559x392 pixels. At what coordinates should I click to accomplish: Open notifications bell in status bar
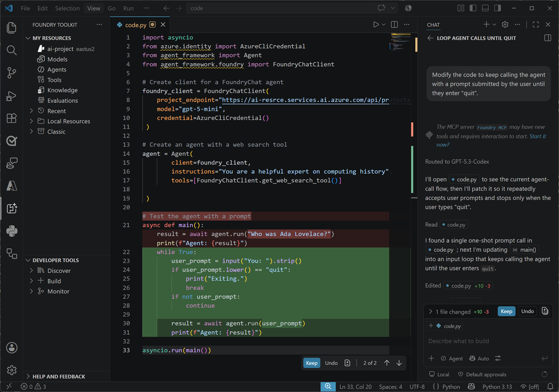pyautogui.click(x=550, y=387)
